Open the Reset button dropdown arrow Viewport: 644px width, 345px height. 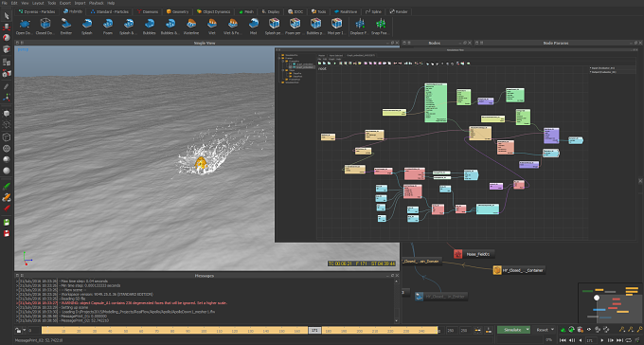click(552, 330)
